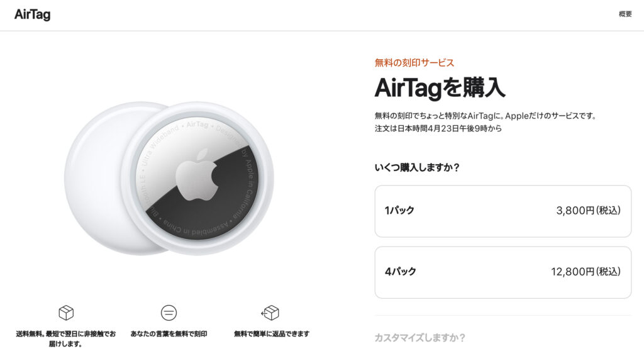
Task: Click the AirTag title in the header
Action: pos(32,14)
